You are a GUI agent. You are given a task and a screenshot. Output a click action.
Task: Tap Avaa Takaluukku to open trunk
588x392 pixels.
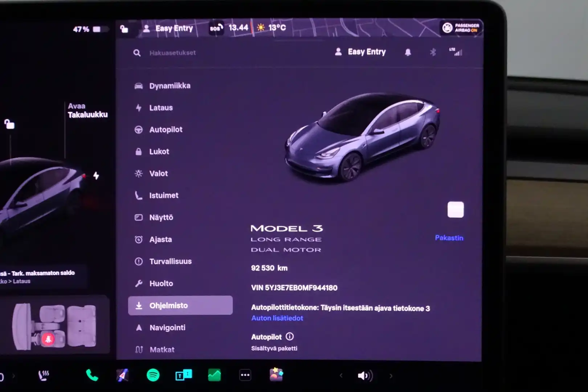click(x=87, y=110)
